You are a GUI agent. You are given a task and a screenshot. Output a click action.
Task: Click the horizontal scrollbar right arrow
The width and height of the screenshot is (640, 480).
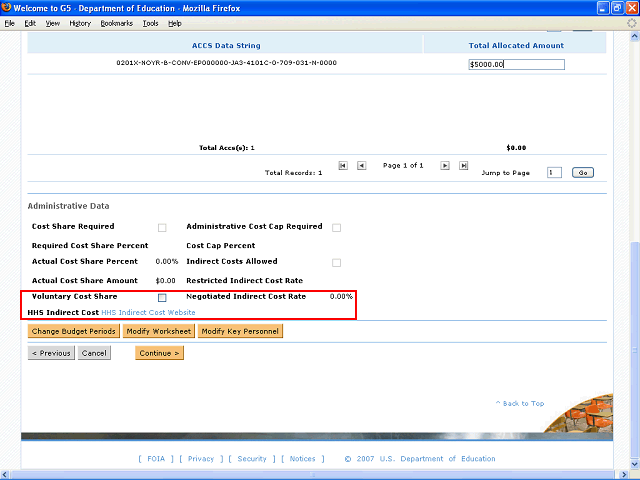(624, 475)
